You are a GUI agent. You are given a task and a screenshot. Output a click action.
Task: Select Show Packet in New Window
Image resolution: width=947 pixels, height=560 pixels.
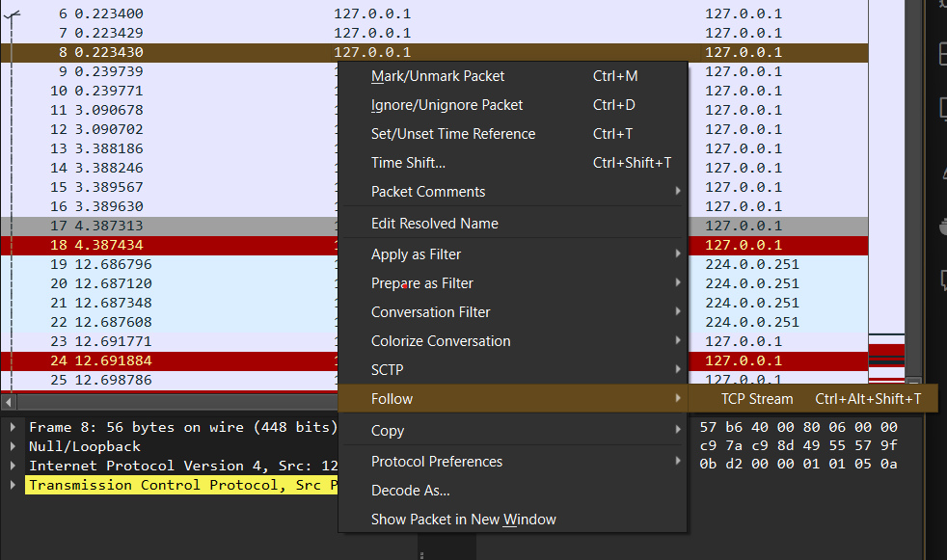coord(463,520)
